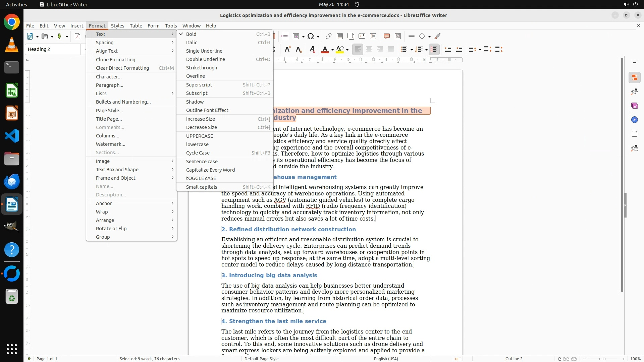Click the Increase Indent icon

[x=448, y=50]
